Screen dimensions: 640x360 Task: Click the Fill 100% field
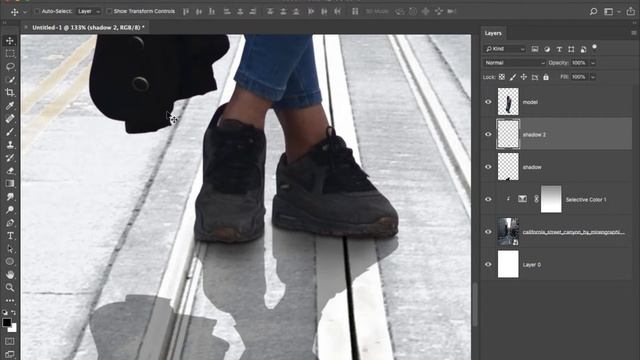click(x=579, y=77)
